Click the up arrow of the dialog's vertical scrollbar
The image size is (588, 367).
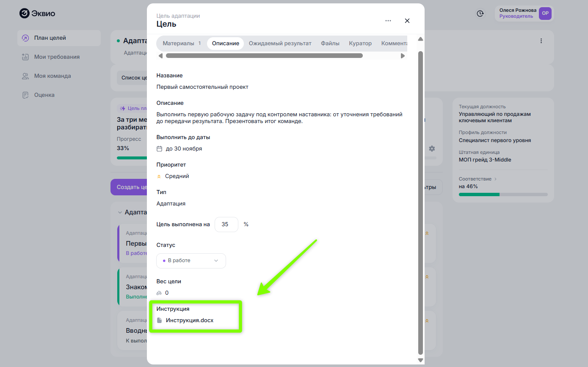click(x=420, y=39)
